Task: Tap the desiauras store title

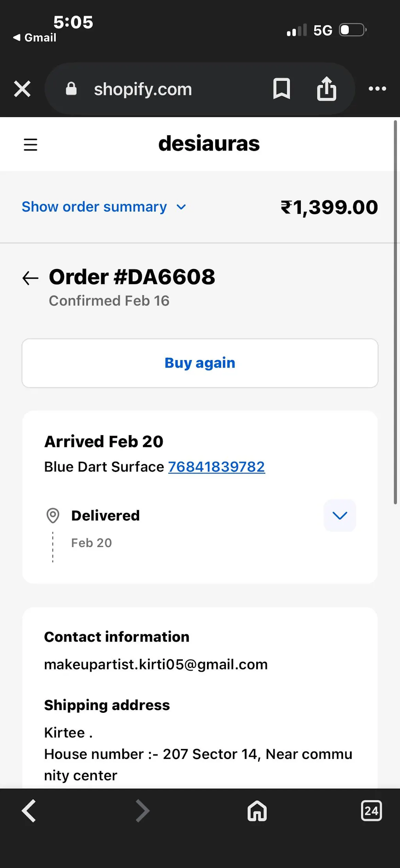Action: pos(209,143)
